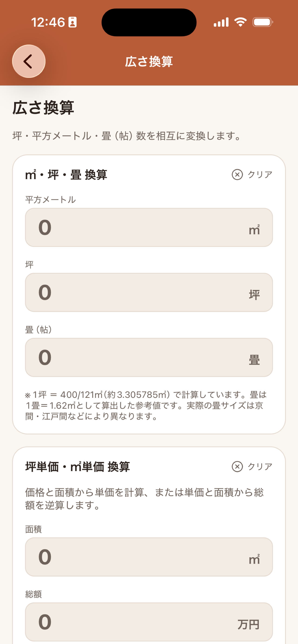Click the clear X icon for 坪単価 換算
298x644 pixels.
pyautogui.click(x=237, y=466)
